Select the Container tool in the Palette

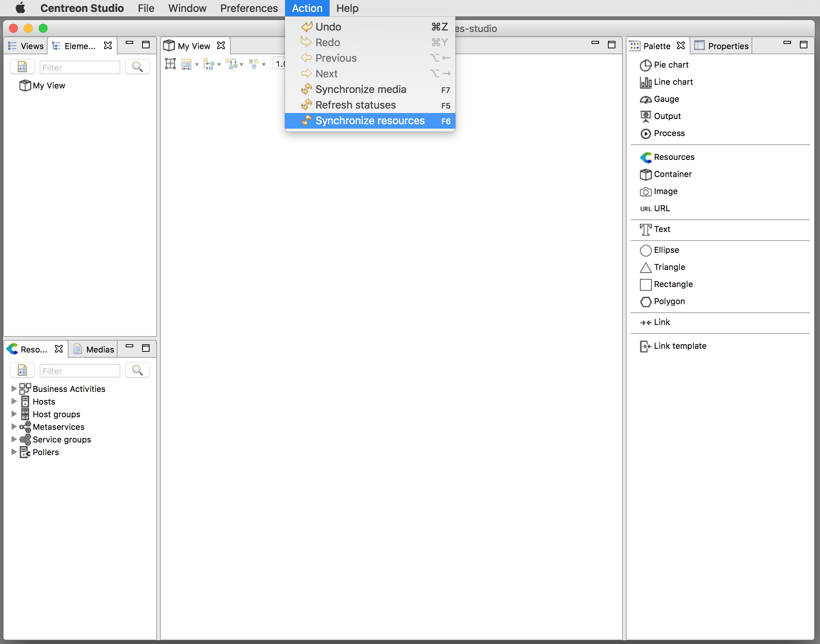pos(673,174)
